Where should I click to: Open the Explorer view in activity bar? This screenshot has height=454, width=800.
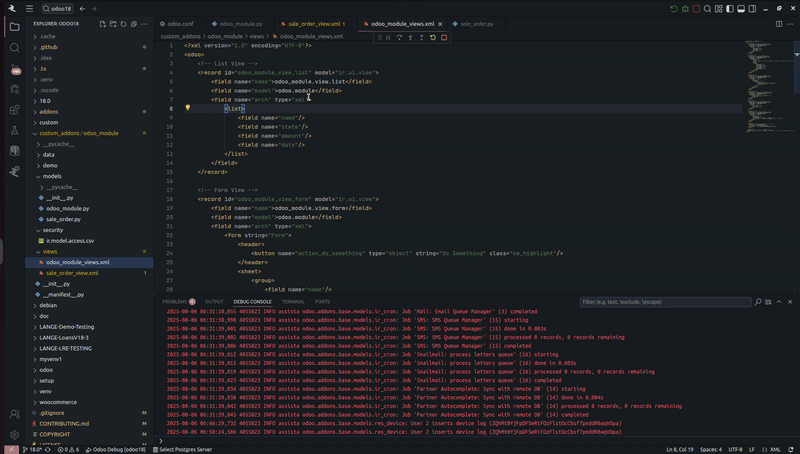click(x=14, y=27)
